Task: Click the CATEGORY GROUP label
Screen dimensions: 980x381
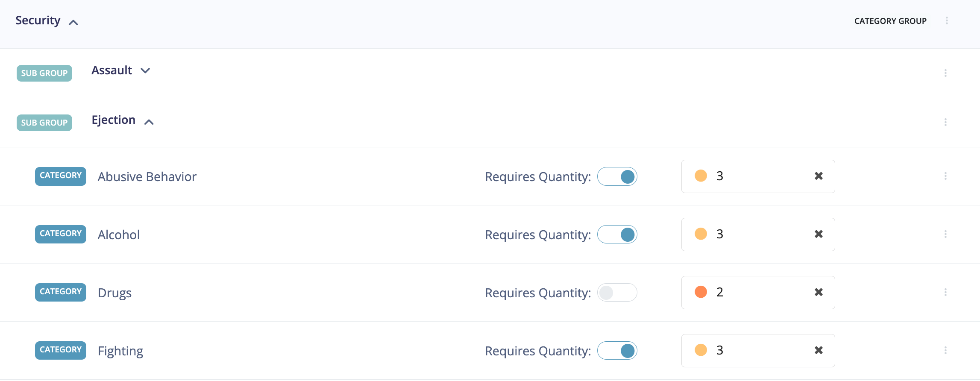Action: pyautogui.click(x=890, y=21)
